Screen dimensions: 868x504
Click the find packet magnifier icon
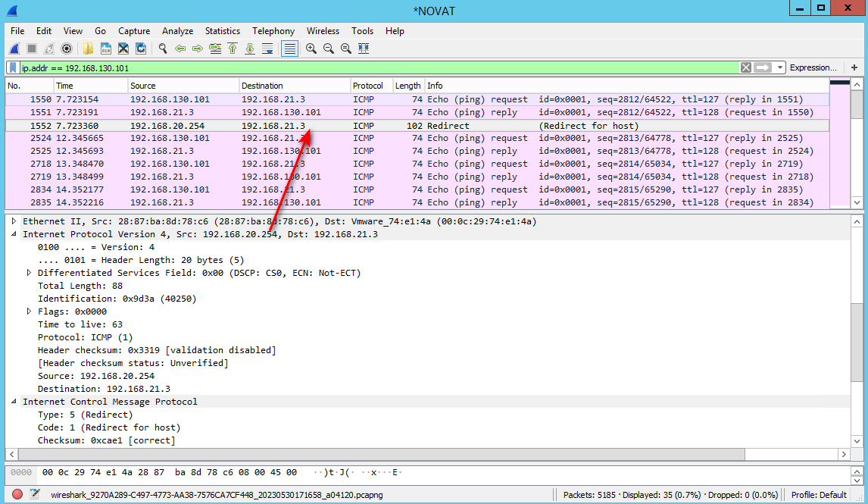pyautogui.click(x=163, y=49)
